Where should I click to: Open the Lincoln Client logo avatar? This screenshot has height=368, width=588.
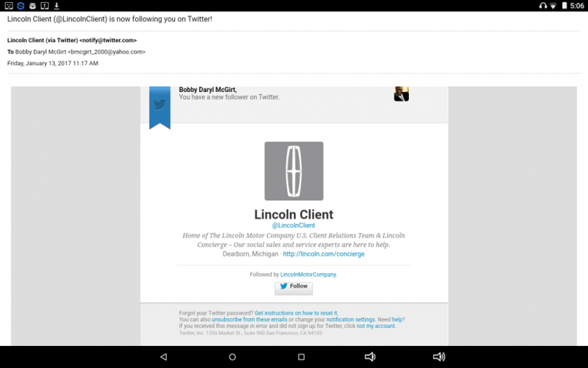click(x=293, y=171)
